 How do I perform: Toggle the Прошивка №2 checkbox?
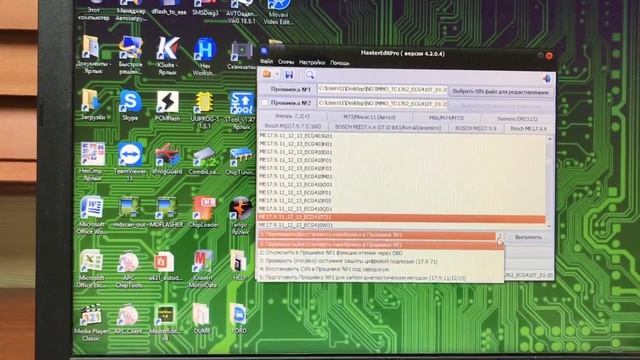(x=264, y=103)
